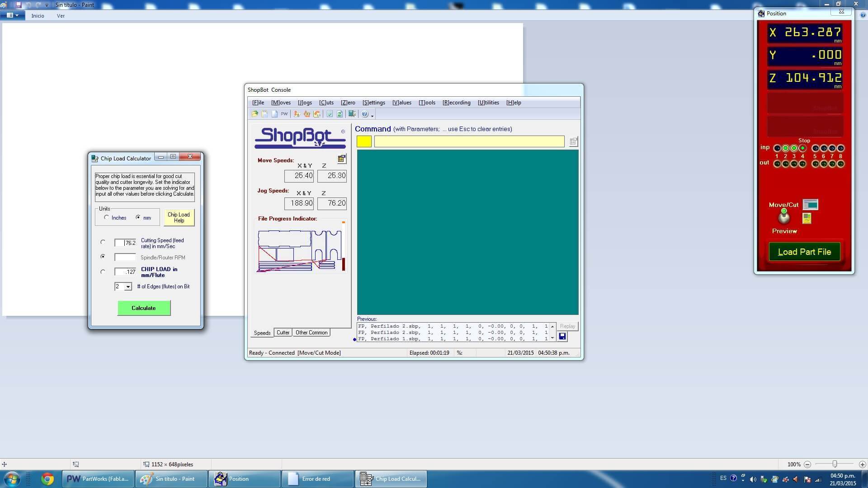
Task: Click the blue help question-mark toolbar icon
Action: click(x=365, y=114)
